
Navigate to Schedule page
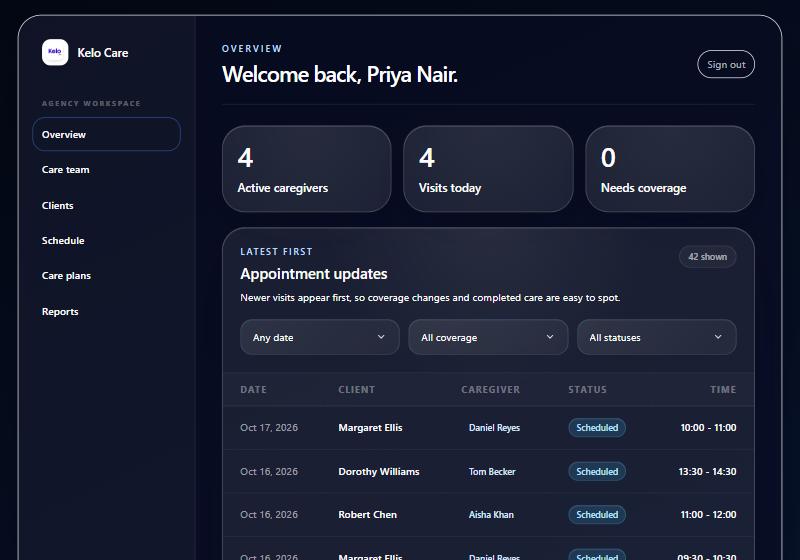63,240
